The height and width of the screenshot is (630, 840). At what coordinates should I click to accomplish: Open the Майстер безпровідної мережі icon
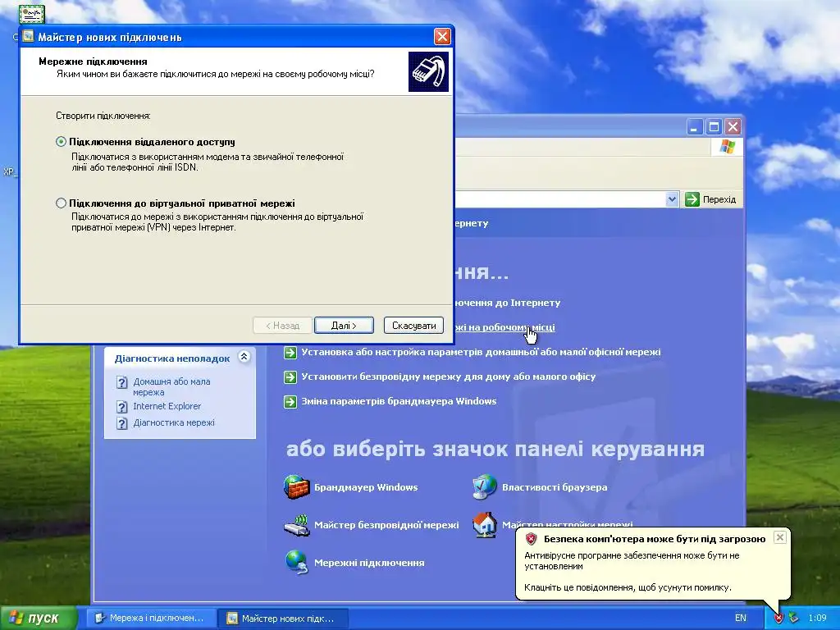(x=296, y=525)
